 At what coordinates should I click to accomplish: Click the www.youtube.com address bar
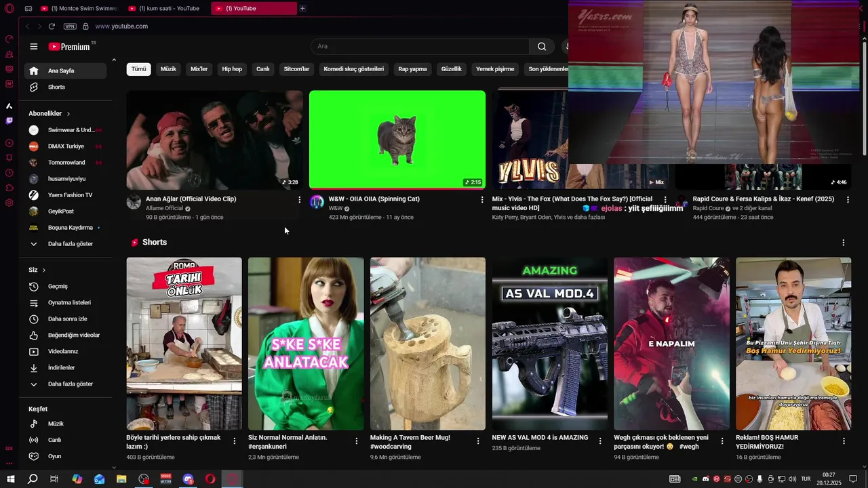[121, 26]
